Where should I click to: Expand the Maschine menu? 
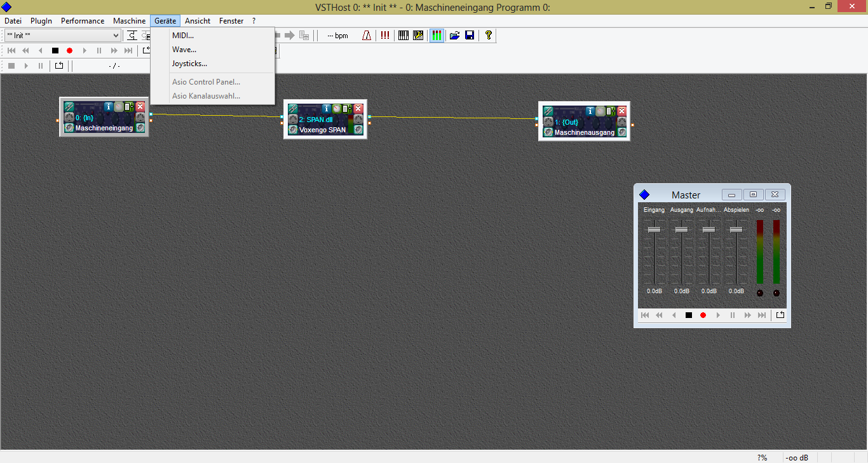pyautogui.click(x=129, y=21)
